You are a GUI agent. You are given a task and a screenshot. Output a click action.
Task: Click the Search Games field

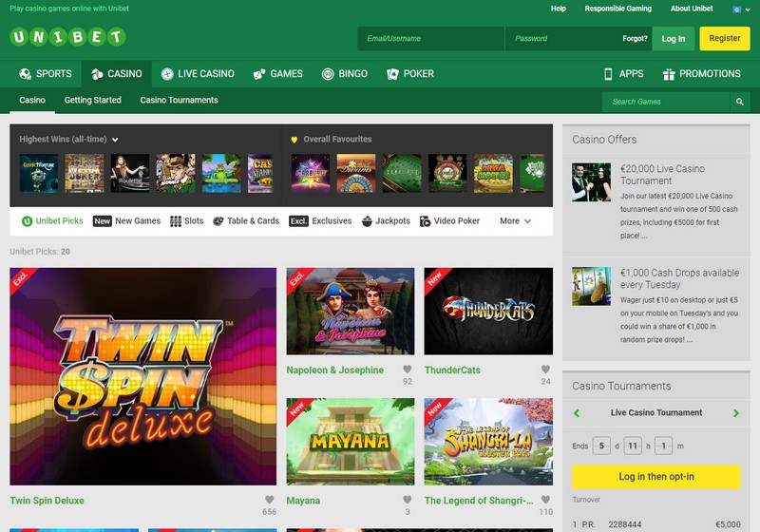click(x=666, y=102)
